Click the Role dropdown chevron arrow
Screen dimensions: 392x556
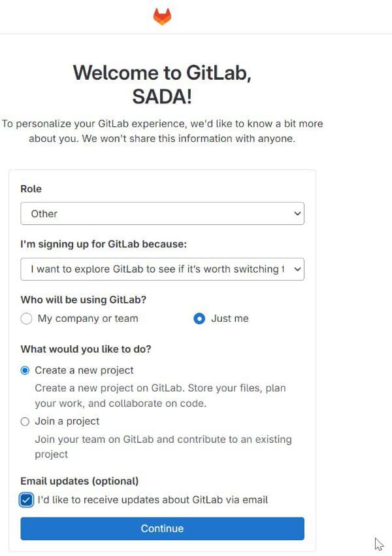(x=297, y=214)
